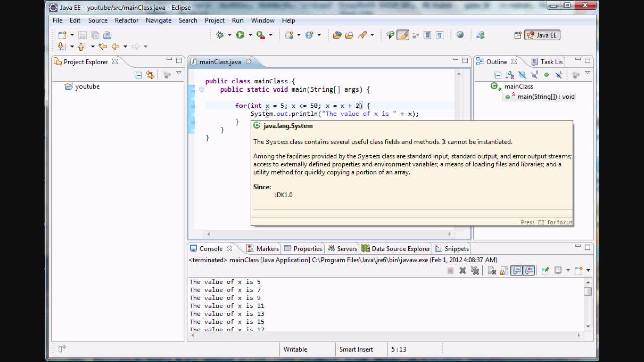Click the New Server wizard icon

(x=289, y=35)
